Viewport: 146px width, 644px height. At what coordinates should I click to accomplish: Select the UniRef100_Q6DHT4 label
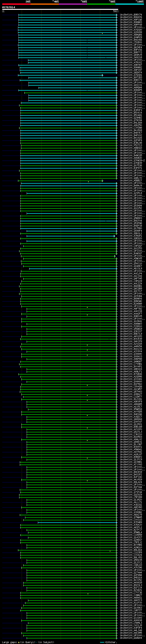[131, 72]
